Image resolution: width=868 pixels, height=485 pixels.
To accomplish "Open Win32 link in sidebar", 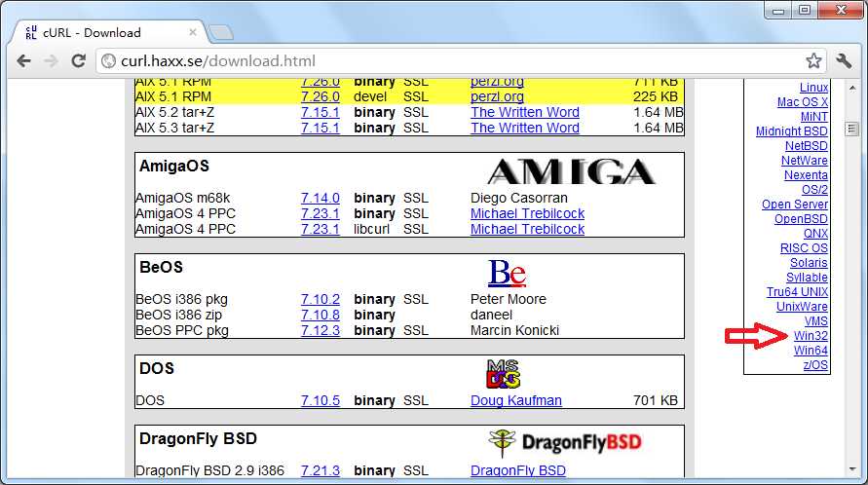I will [811, 336].
